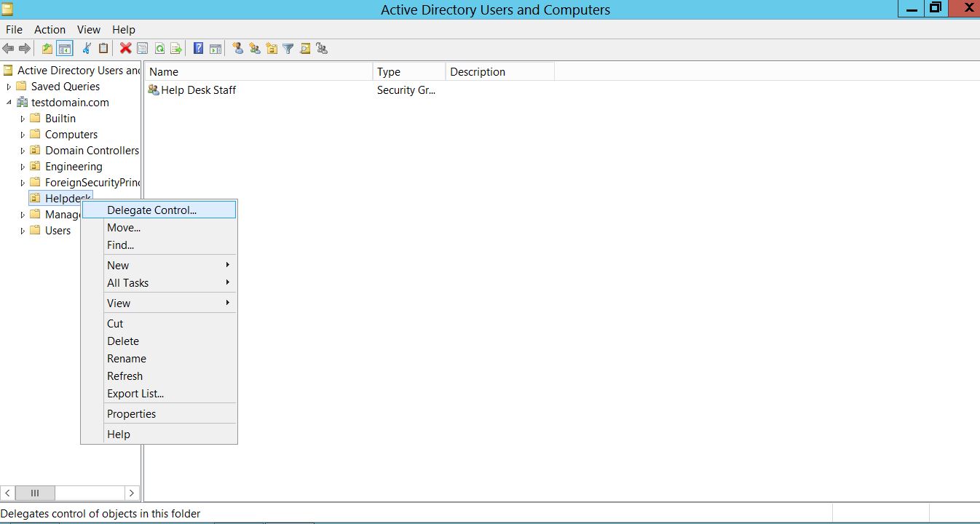The height and width of the screenshot is (524, 980).
Task: Expand the Engineering OU arrow
Action: [23, 167]
